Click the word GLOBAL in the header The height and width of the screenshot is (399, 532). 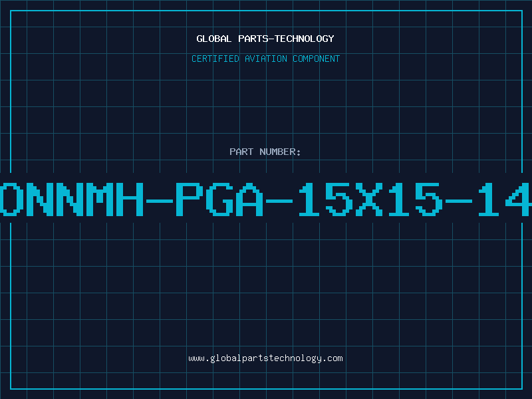pyautogui.click(x=214, y=39)
